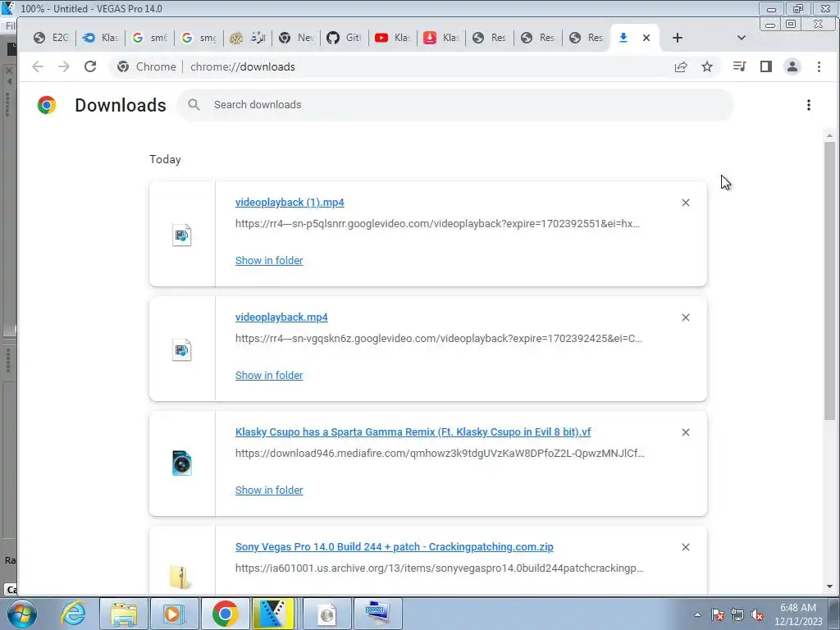Click the mediafire URL under Klasky Csupo
Image resolution: width=840 pixels, height=630 pixels.
[440, 453]
